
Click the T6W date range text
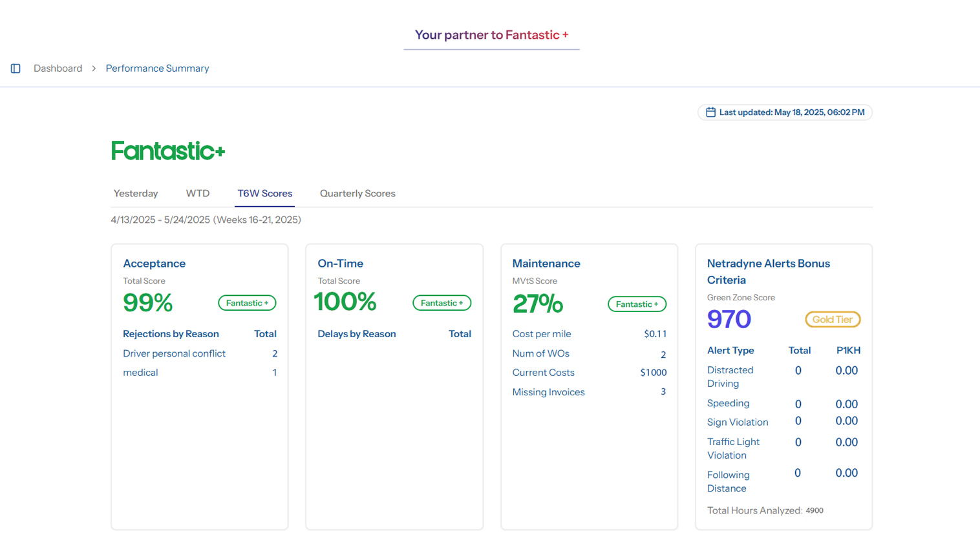coord(206,220)
